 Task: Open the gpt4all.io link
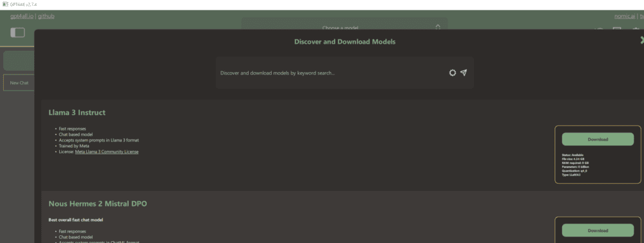click(22, 16)
